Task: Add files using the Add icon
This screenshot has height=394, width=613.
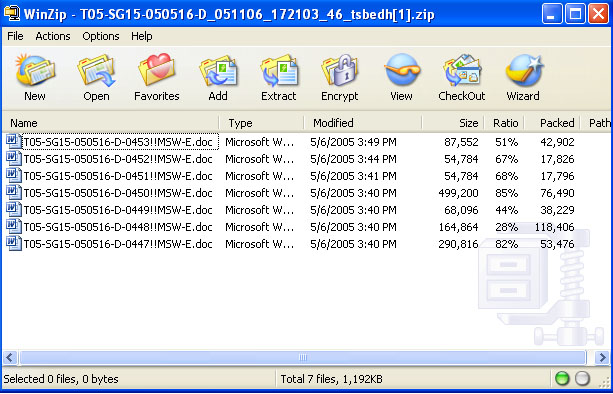Action: click(218, 71)
